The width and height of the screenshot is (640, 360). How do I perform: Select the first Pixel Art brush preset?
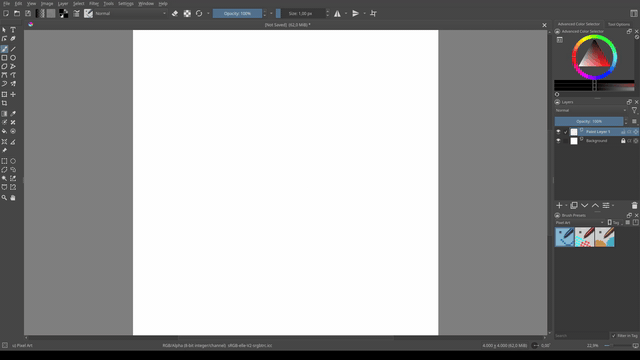pos(564,237)
